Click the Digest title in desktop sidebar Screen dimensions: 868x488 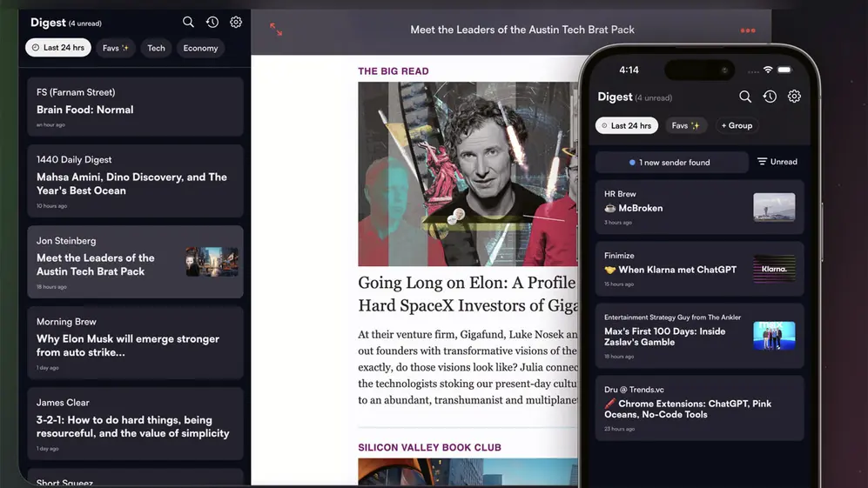[48, 22]
